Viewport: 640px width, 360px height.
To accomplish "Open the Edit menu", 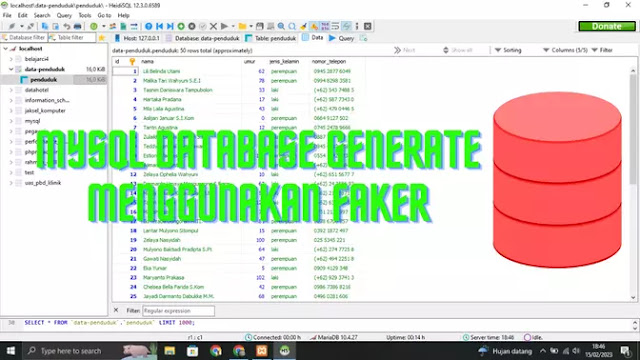I will tap(22, 15).
